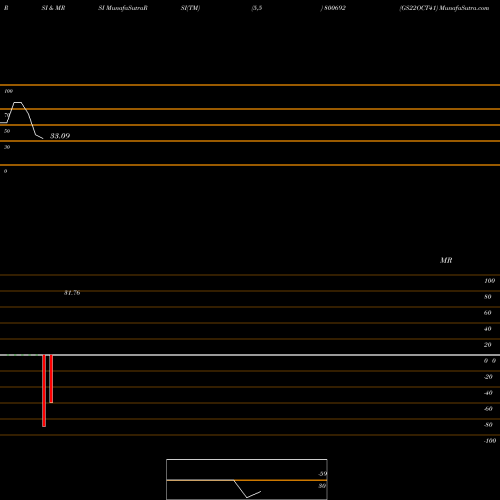This screenshot has height=500, width=500.
Task: Click the RSI axis label 50
Action: [x=7, y=131]
